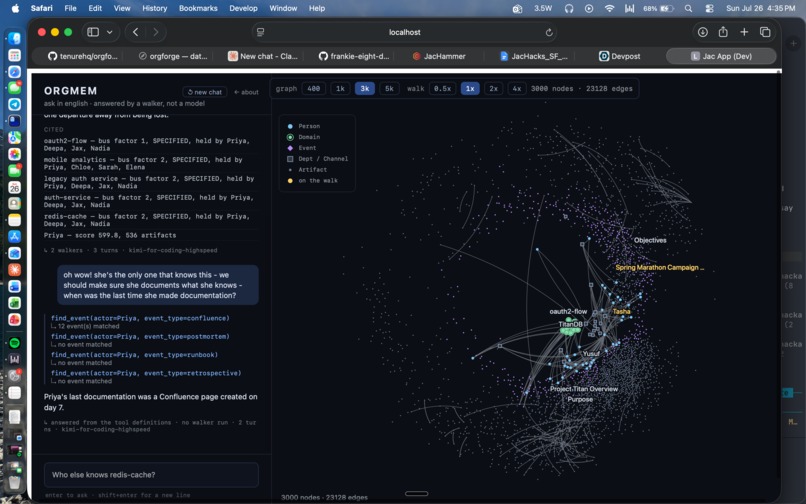This screenshot has width=806, height=504.
Task: Click Wi-Fi status icon in menu bar
Action: pyautogui.click(x=609, y=8)
